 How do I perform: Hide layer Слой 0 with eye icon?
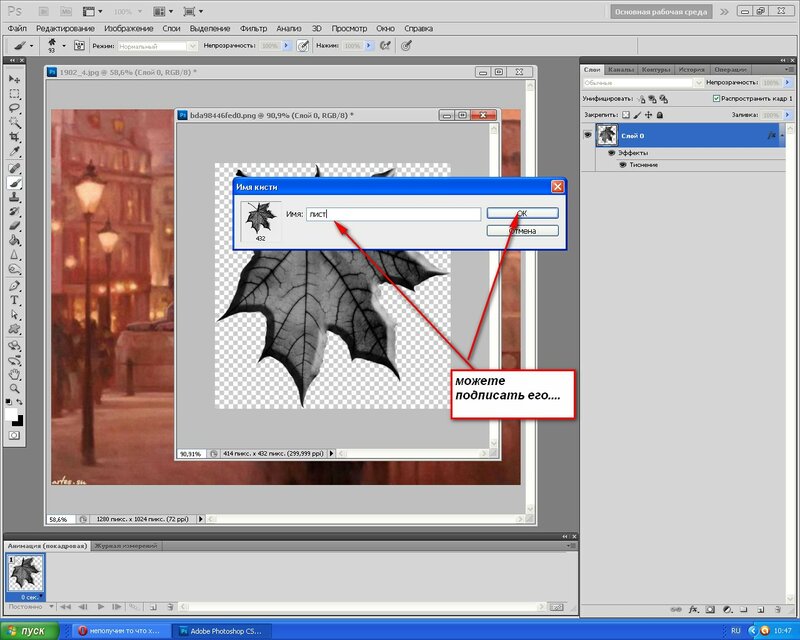[x=589, y=135]
